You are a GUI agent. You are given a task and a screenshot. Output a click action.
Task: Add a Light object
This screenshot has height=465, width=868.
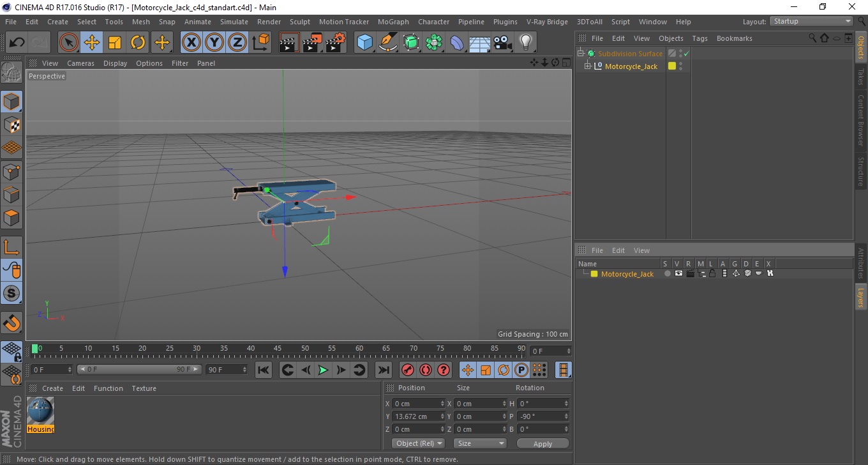pos(525,43)
